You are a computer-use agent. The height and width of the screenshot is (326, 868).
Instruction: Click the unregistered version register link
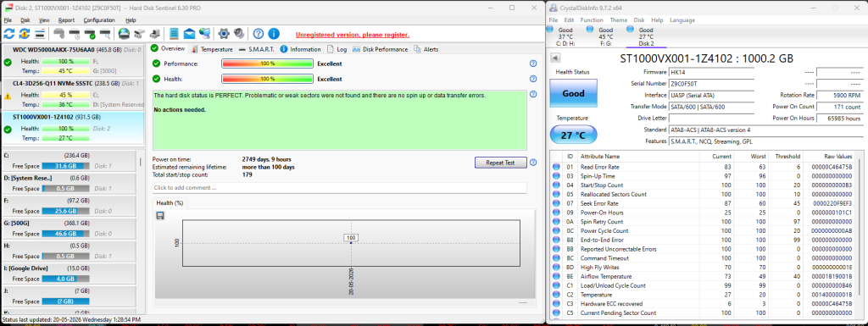pyautogui.click(x=353, y=34)
